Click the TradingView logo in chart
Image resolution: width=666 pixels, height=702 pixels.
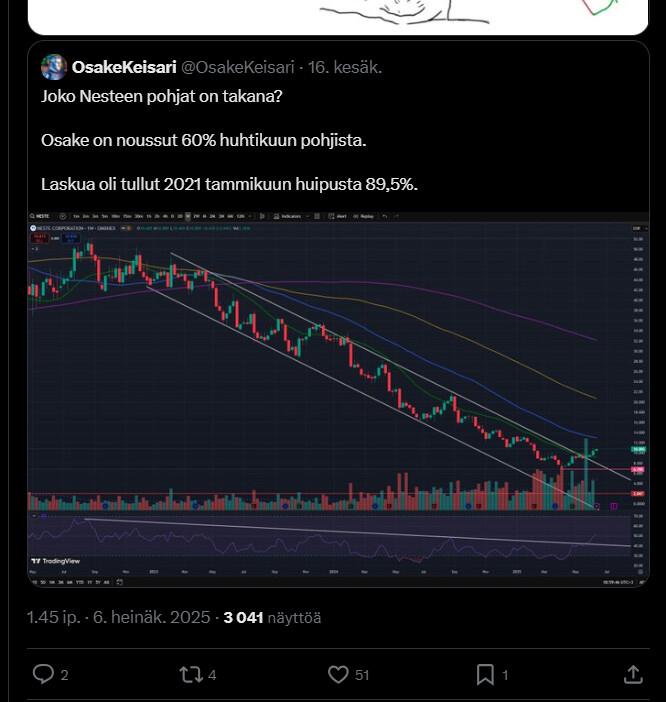click(x=56, y=561)
